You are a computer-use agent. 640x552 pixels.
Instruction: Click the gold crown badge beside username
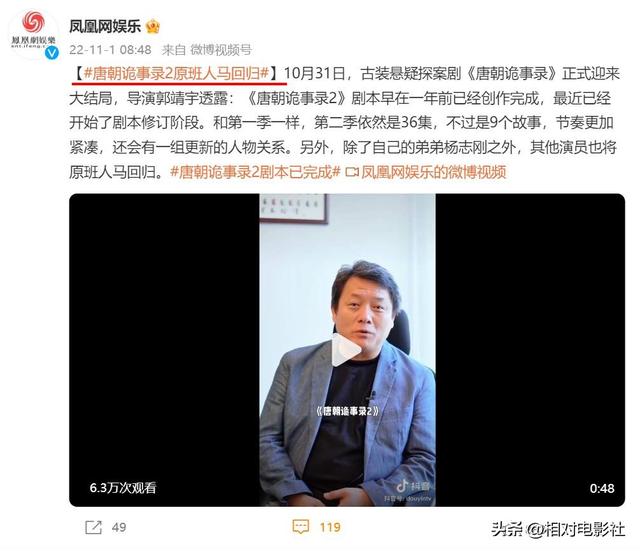(x=153, y=27)
